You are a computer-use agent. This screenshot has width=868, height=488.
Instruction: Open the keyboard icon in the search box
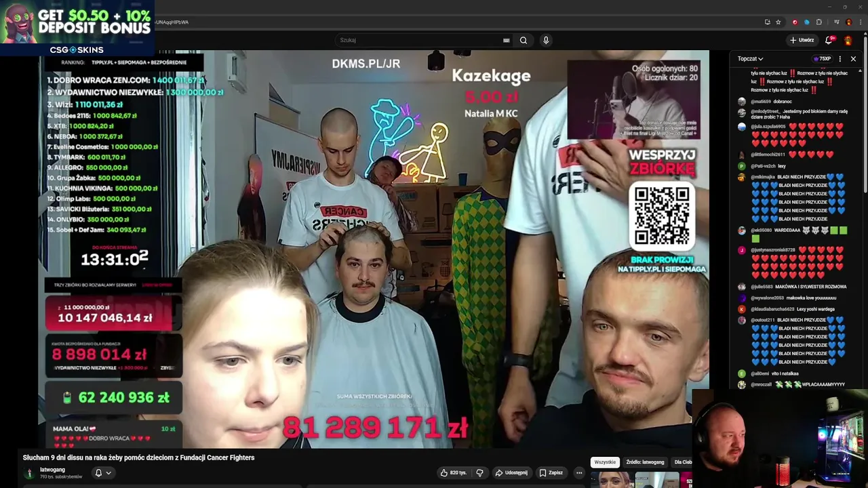[506, 40]
